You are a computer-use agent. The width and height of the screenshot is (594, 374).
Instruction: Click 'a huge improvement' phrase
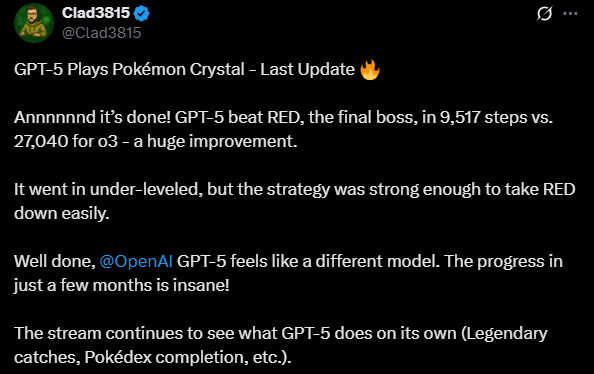[215, 142]
